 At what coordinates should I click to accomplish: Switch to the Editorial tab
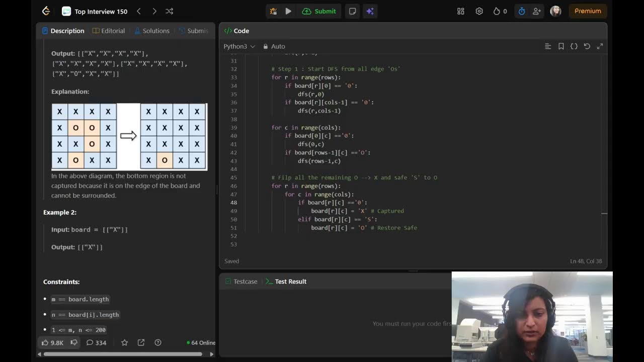coord(109,31)
